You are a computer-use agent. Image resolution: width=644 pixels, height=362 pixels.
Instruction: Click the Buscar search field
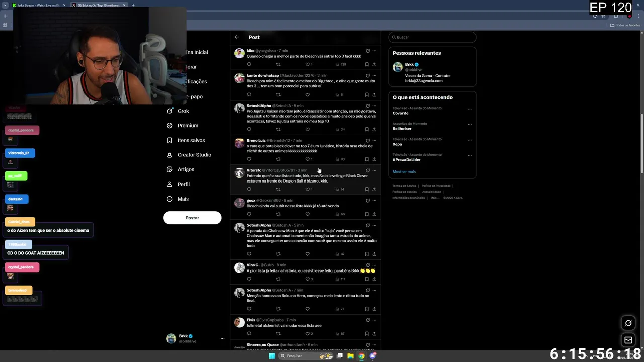(433, 37)
